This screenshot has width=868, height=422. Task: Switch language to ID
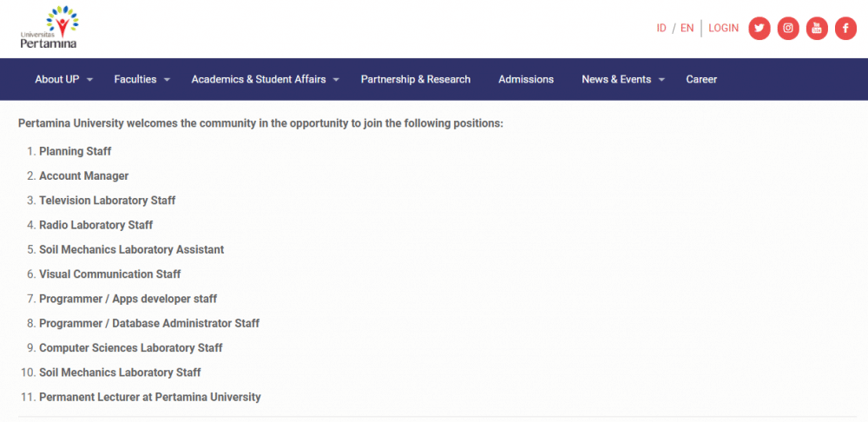pos(661,29)
